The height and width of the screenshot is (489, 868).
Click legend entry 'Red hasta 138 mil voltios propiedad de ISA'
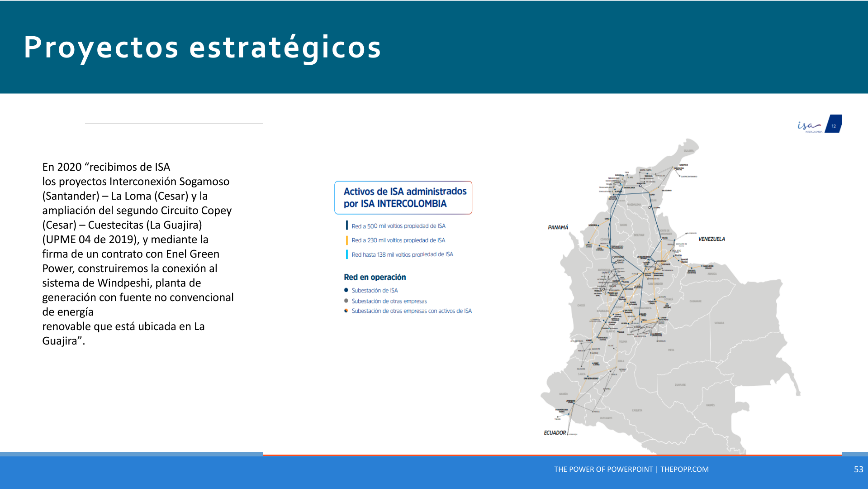[x=403, y=254]
